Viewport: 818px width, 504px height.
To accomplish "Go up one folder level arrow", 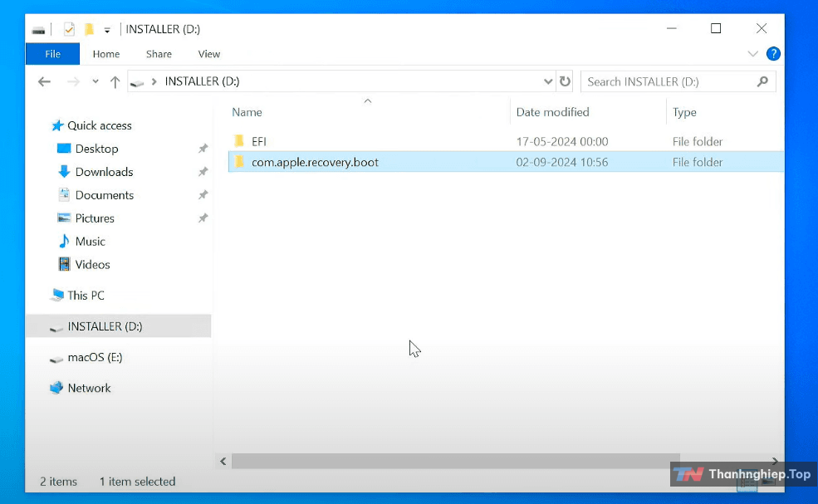I will click(115, 81).
